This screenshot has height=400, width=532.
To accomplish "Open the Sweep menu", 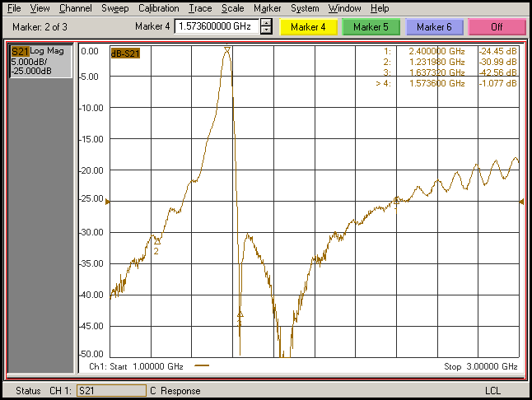I will point(115,8).
